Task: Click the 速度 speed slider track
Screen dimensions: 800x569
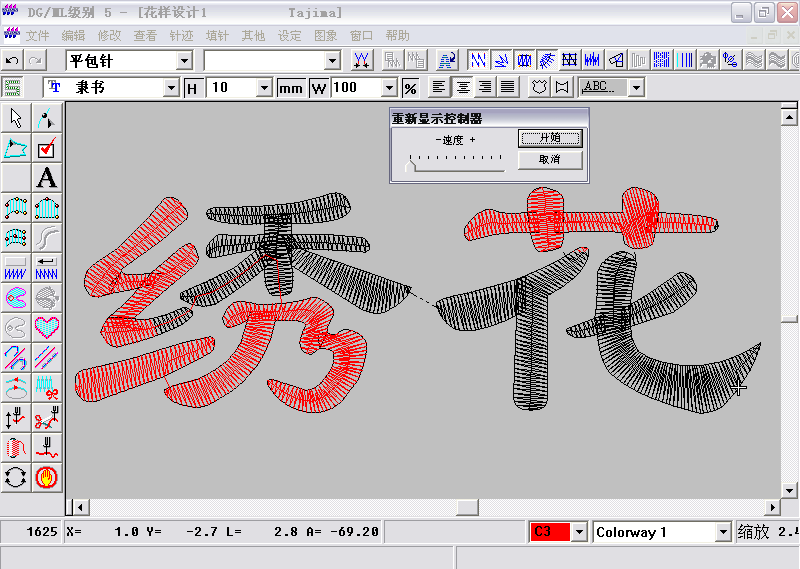Action: (456, 164)
